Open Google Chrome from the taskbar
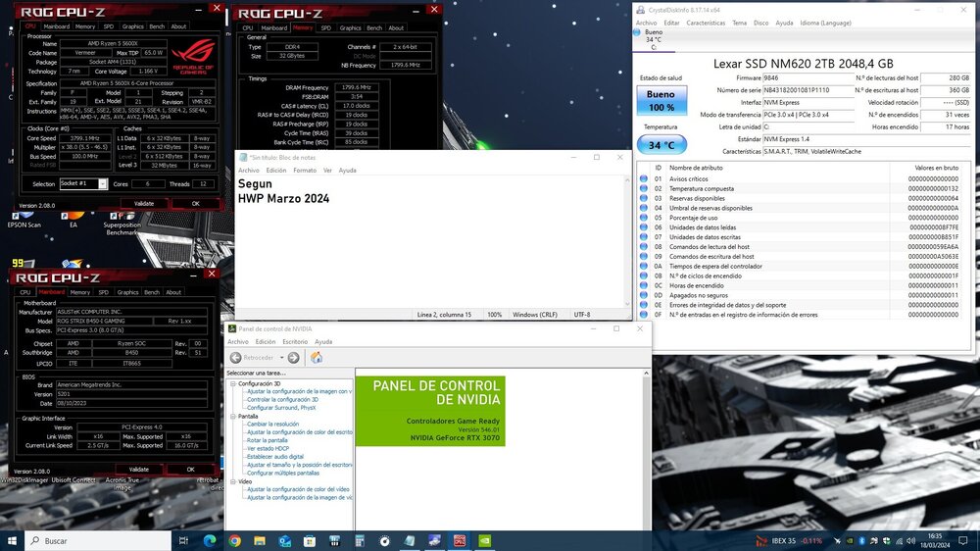 [x=234, y=540]
